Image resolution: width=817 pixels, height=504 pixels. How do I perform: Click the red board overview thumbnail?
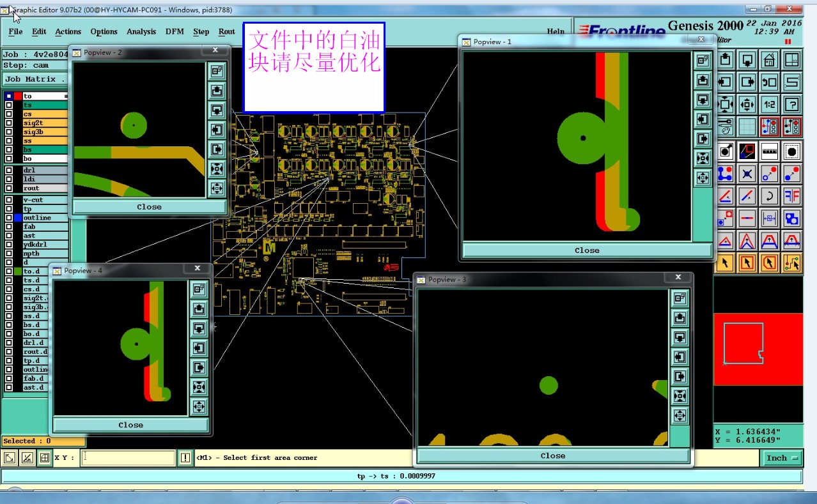pyautogui.click(x=758, y=349)
